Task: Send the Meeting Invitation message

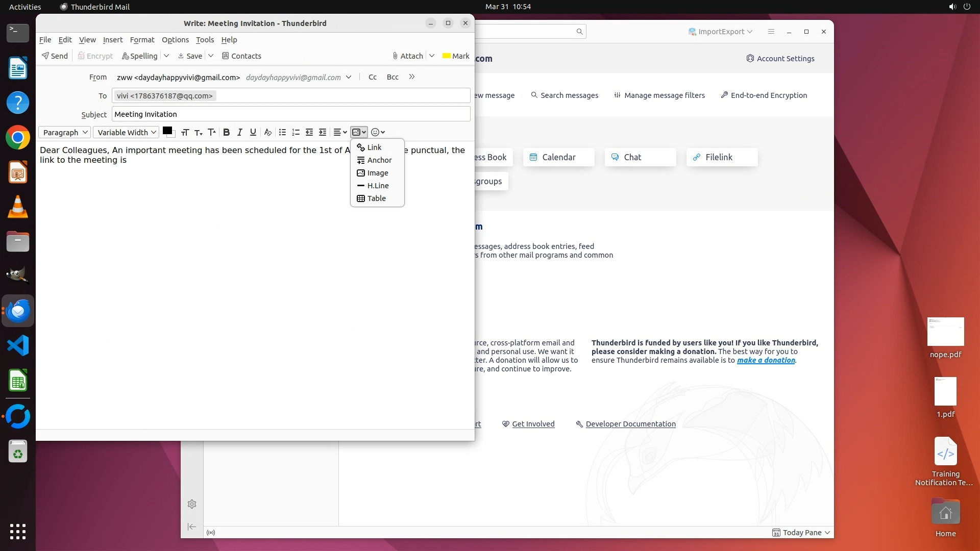Action: tap(55, 56)
